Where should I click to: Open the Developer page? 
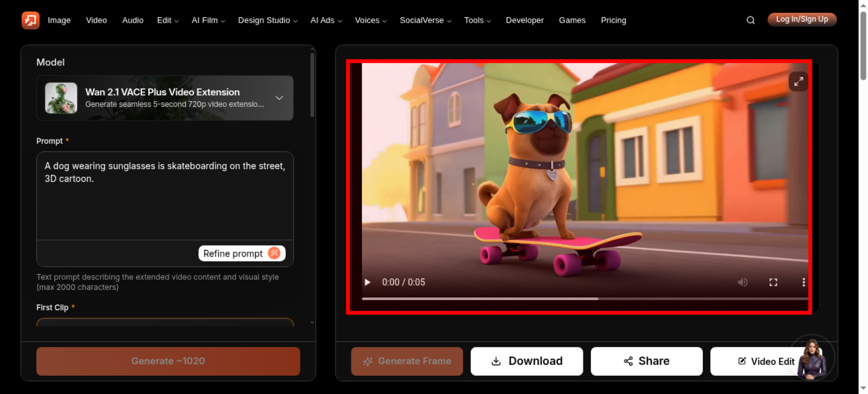(x=524, y=20)
